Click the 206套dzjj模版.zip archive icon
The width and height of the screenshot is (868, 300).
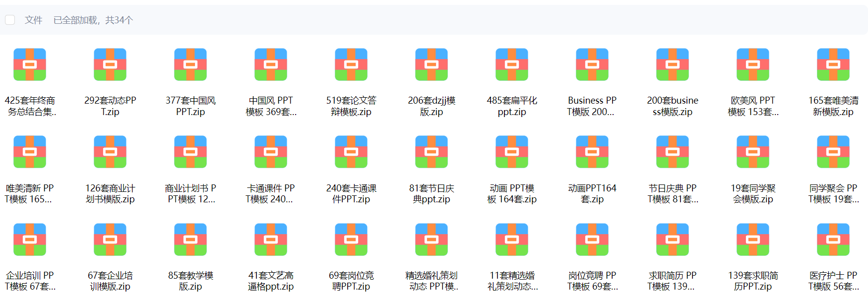pyautogui.click(x=432, y=64)
